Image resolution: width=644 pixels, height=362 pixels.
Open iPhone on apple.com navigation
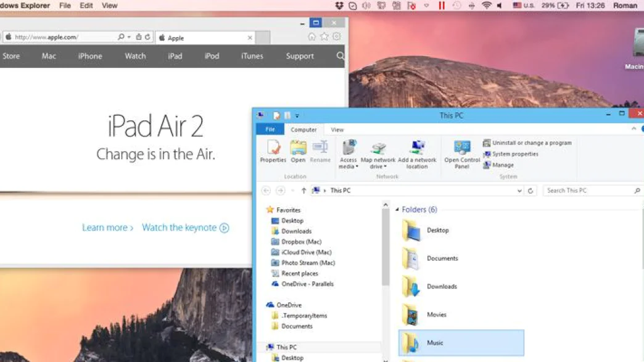tap(90, 56)
